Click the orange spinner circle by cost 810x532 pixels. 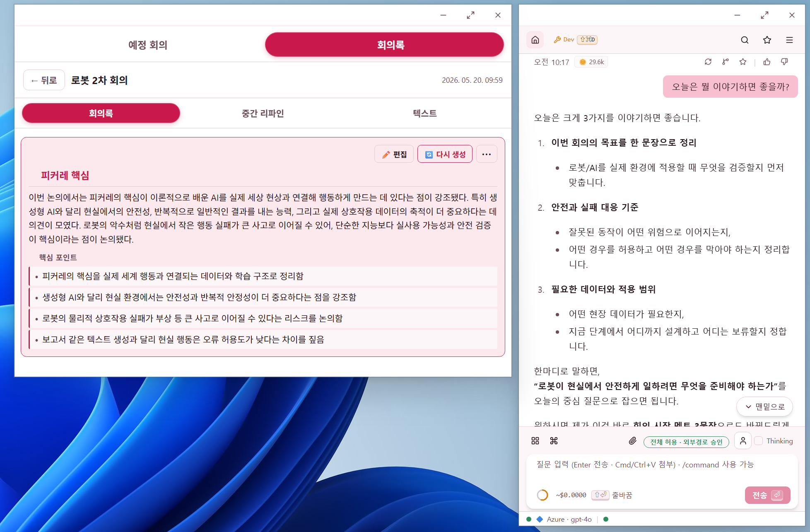(x=542, y=495)
